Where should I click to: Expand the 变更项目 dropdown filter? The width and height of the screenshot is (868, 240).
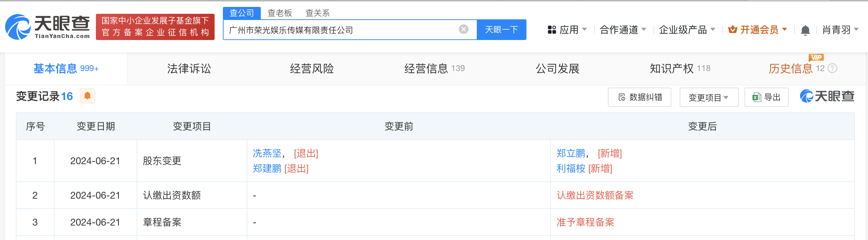tap(709, 98)
